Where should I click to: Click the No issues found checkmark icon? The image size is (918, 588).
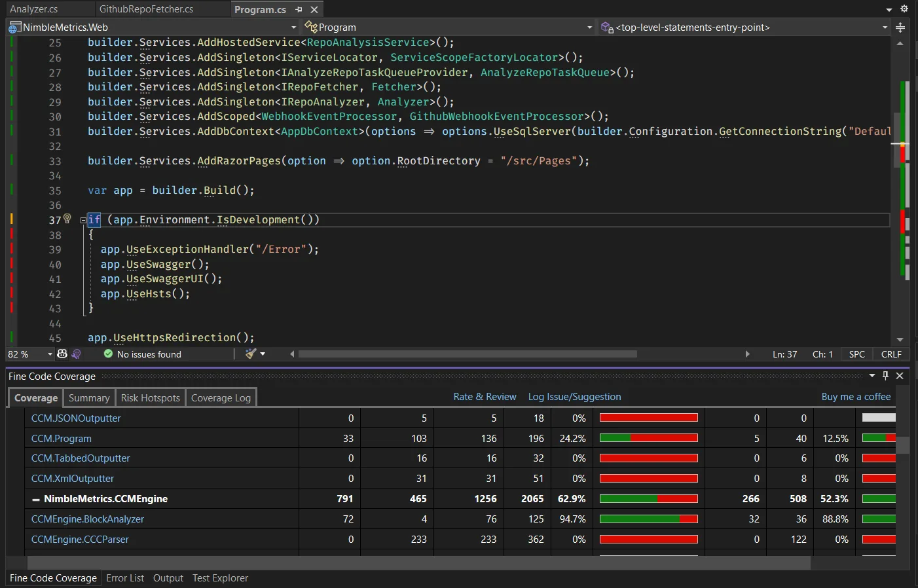coord(109,354)
